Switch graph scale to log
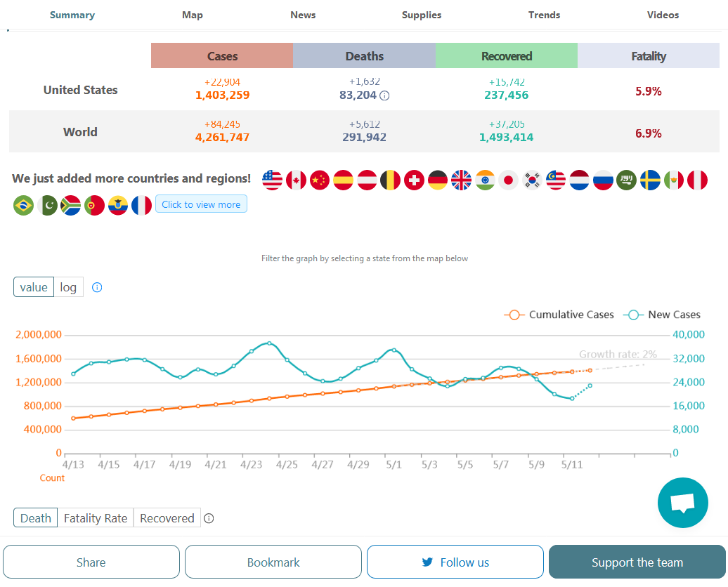 [x=68, y=287]
